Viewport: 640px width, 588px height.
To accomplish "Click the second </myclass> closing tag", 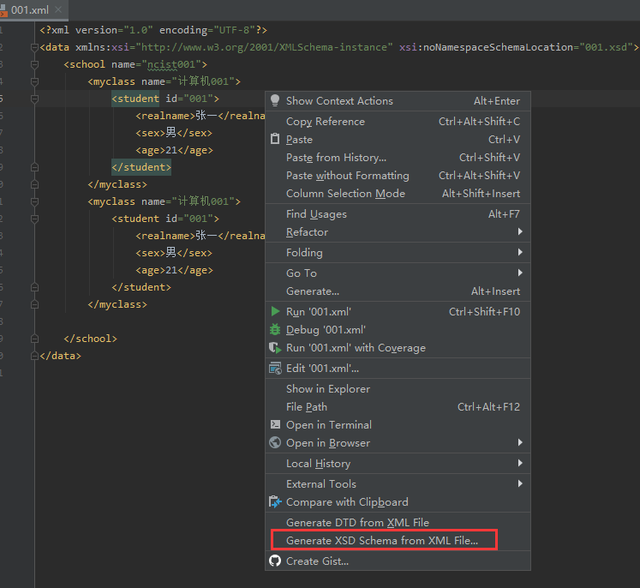I will (x=117, y=304).
